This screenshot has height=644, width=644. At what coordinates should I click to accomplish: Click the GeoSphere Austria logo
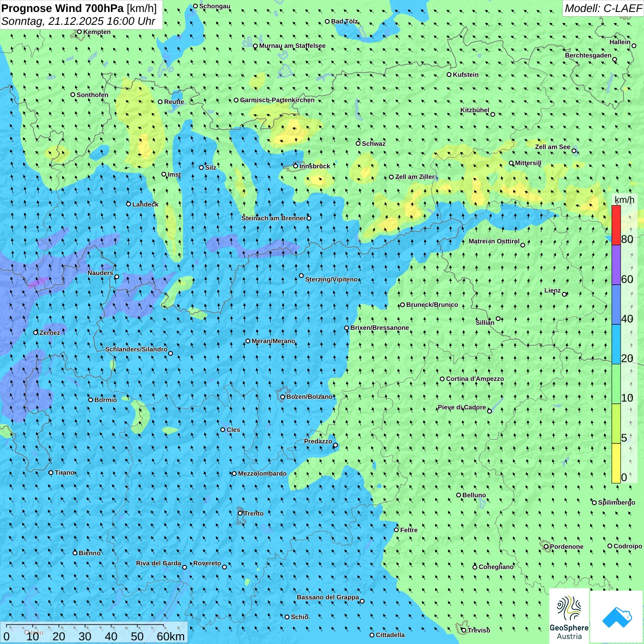click(569, 616)
